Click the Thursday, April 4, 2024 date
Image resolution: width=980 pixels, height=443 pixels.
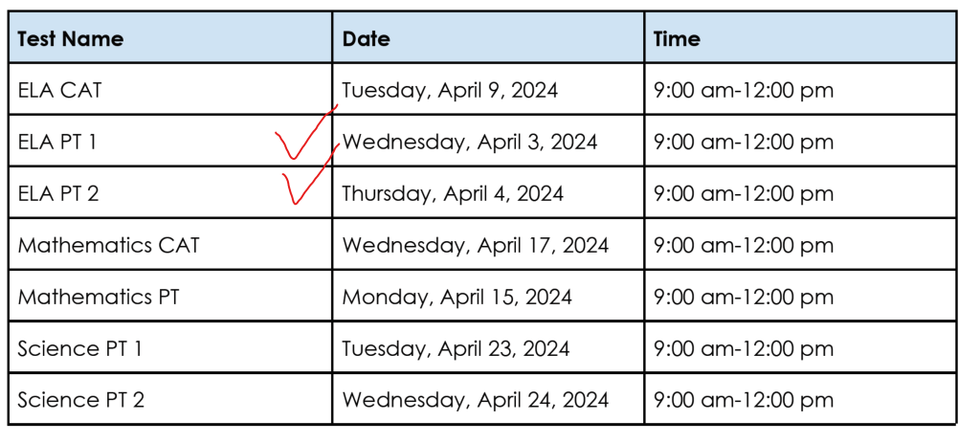pos(453,194)
